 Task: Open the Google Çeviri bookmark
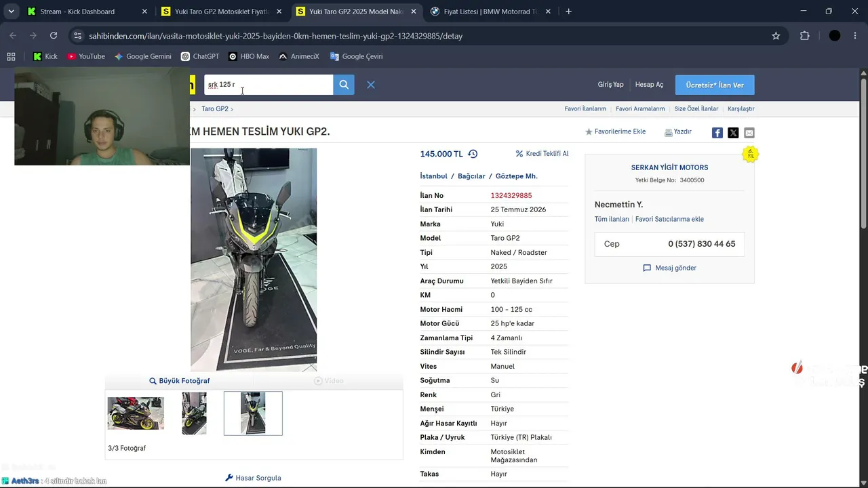[x=357, y=56]
